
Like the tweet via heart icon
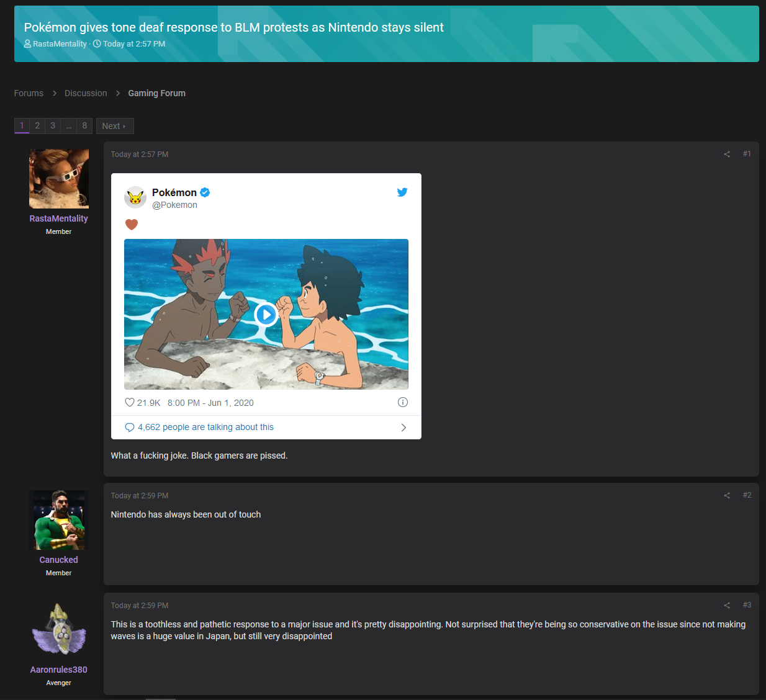tap(130, 403)
